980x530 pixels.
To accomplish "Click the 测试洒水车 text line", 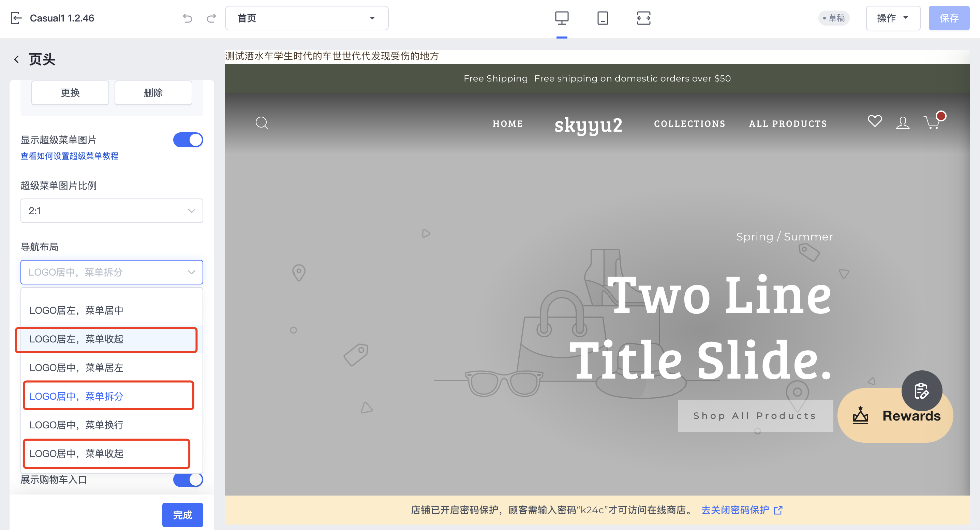I will coord(332,56).
